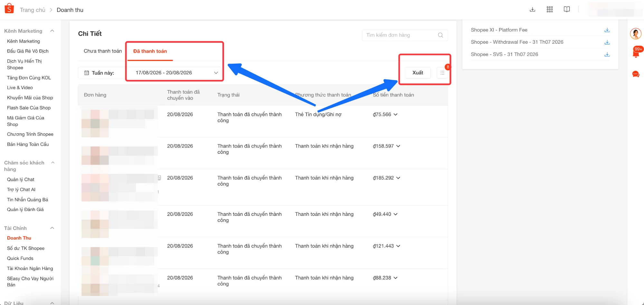Open the date range dropdown 17/08/2026 - 20/08/2026
This screenshot has width=644, height=305.
click(x=176, y=73)
